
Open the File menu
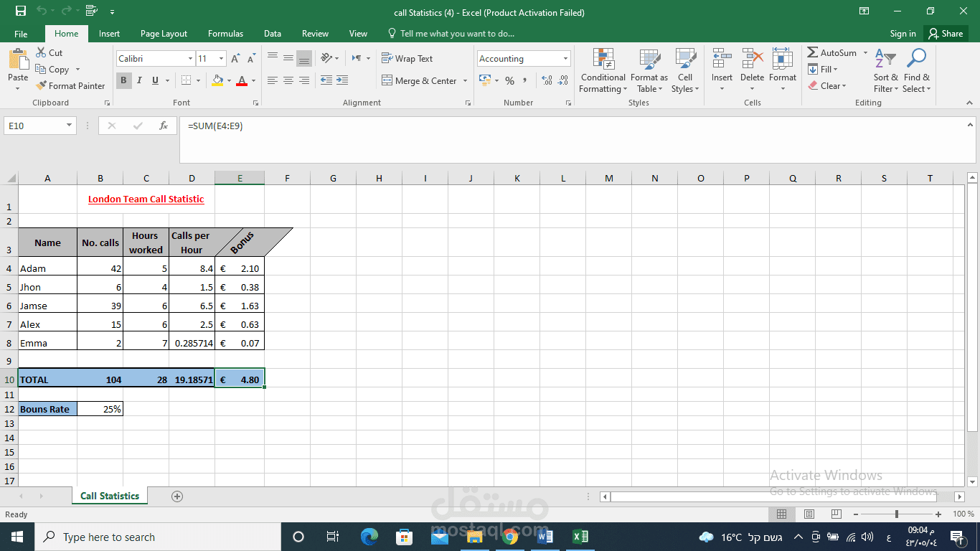[x=21, y=34]
